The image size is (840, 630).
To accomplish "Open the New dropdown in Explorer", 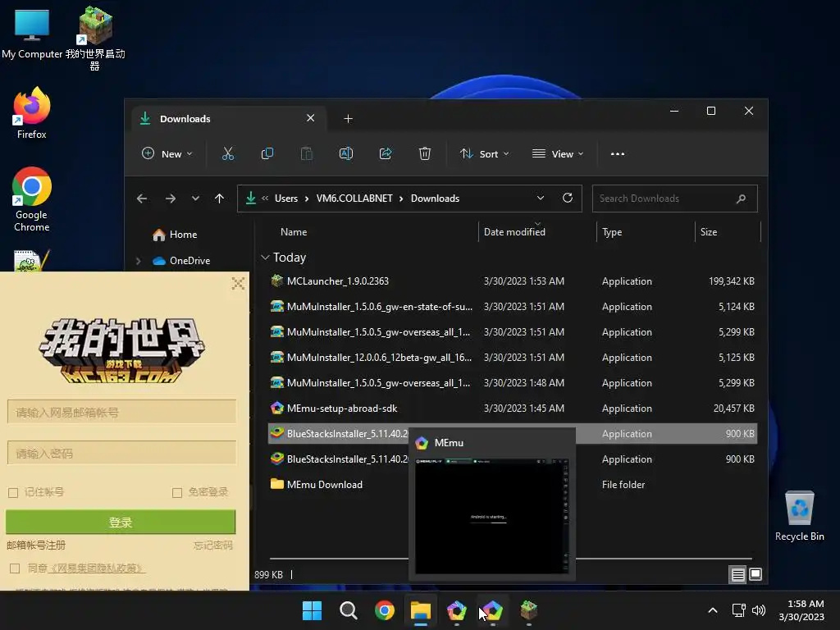I will 167,153.
